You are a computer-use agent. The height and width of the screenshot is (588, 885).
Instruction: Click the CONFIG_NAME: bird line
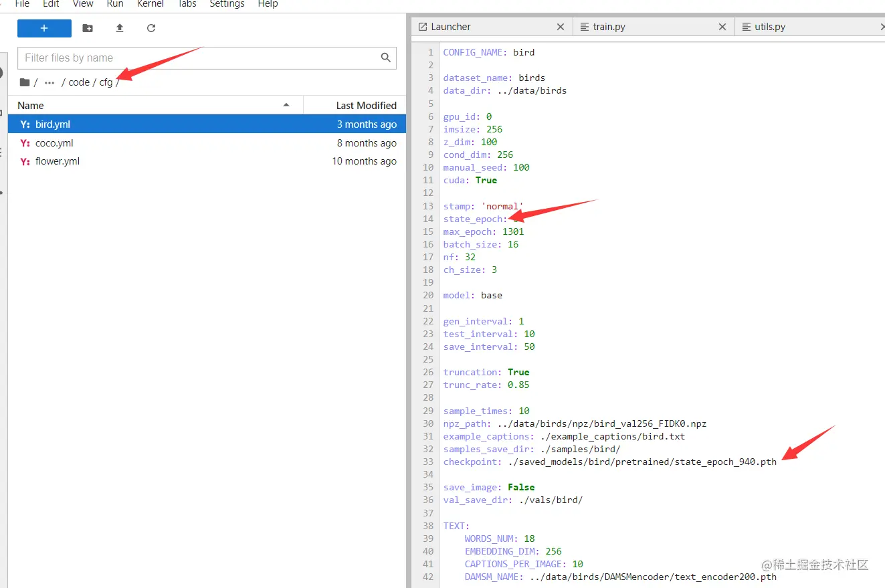tap(489, 52)
